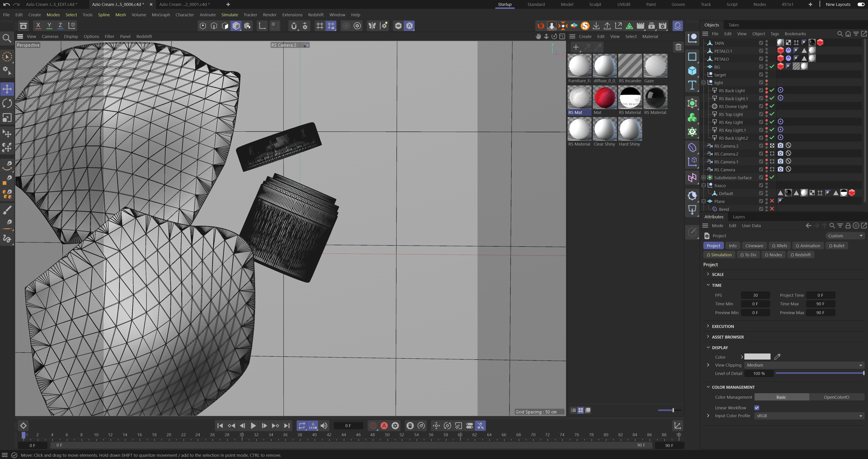
Task: Open the View Clipping dropdown
Action: coord(804,365)
